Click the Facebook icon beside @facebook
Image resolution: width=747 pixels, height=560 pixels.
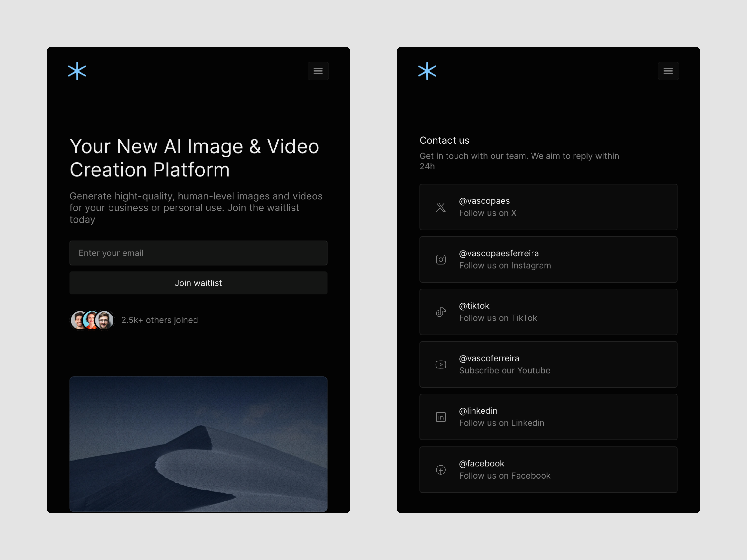[441, 470]
